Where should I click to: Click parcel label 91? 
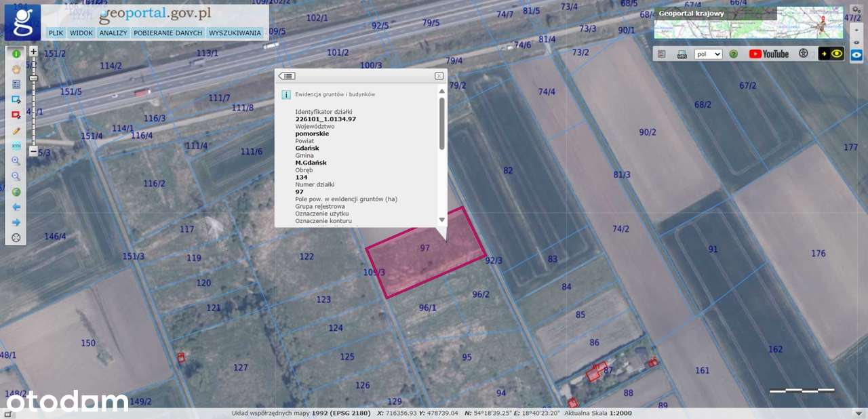coord(713,250)
